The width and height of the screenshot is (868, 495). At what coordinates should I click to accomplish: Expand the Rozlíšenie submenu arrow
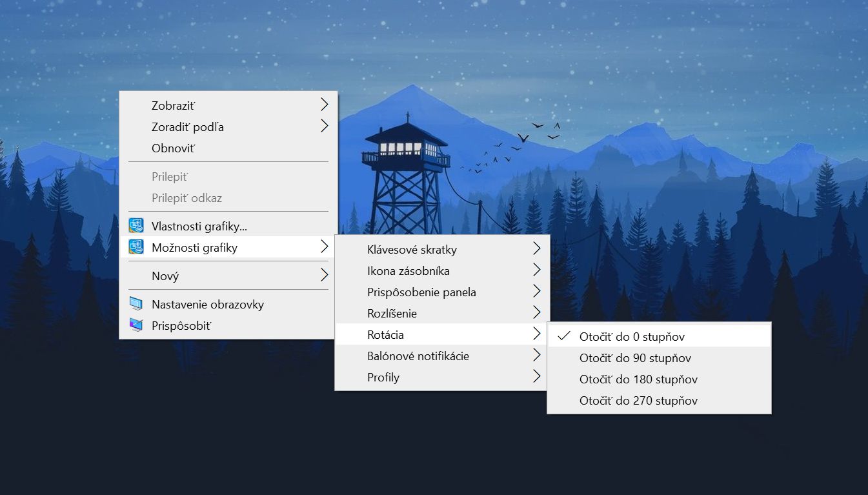pos(536,312)
